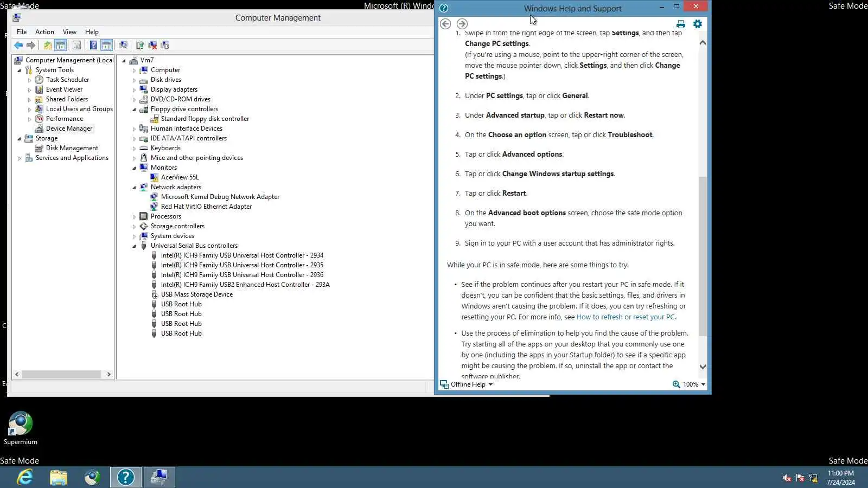
Task: Click left arrow of console tree scrollbar
Action: [x=17, y=374]
